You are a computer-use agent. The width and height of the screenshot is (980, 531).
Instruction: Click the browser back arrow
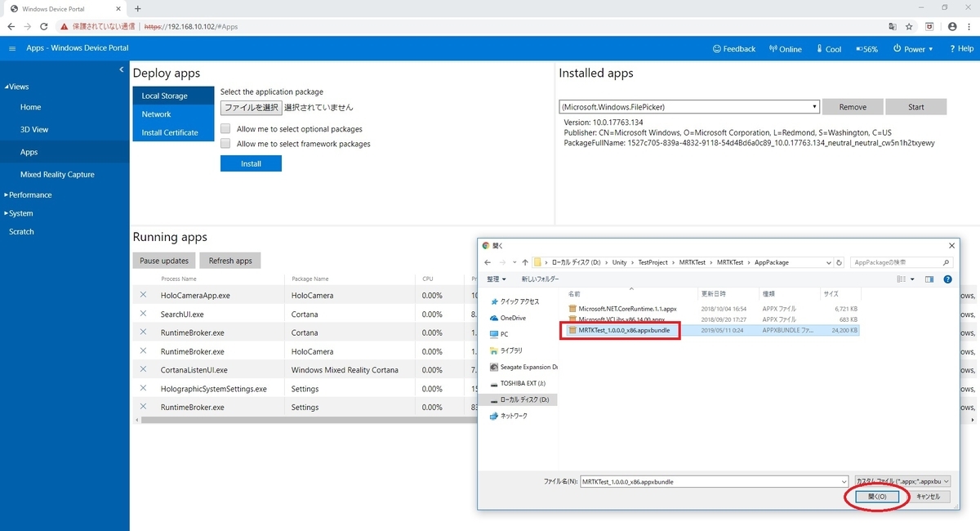pyautogui.click(x=11, y=26)
